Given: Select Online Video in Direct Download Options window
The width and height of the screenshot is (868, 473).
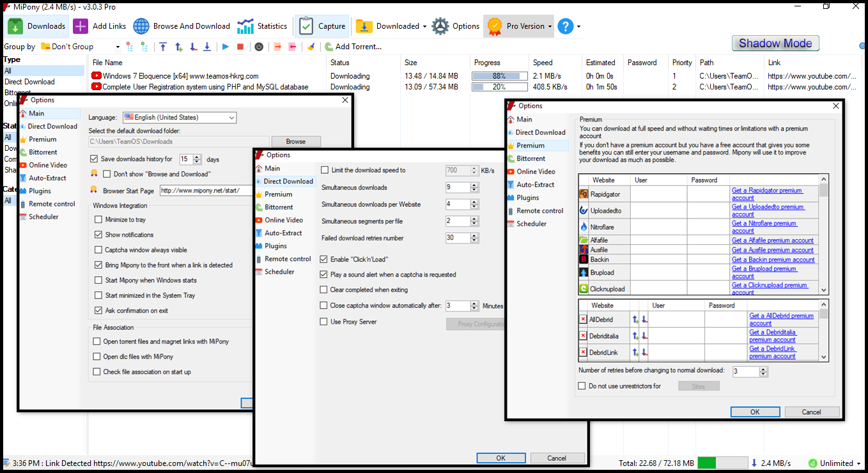Looking at the screenshot, I should pyautogui.click(x=284, y=220).
